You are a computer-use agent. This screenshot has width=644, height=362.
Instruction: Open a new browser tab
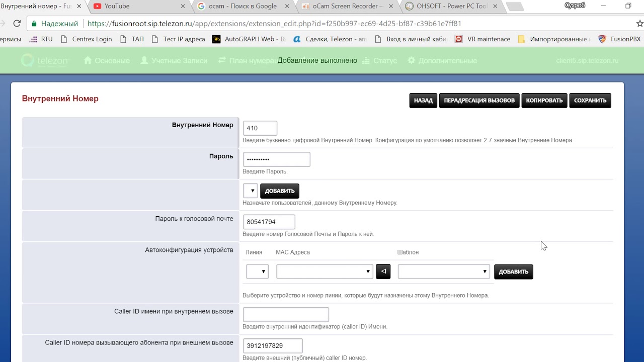tap(514, 7)
